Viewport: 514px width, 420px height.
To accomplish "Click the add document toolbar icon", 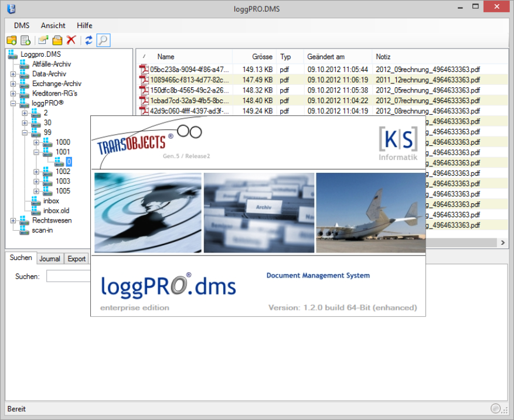I will coord(26,40).
